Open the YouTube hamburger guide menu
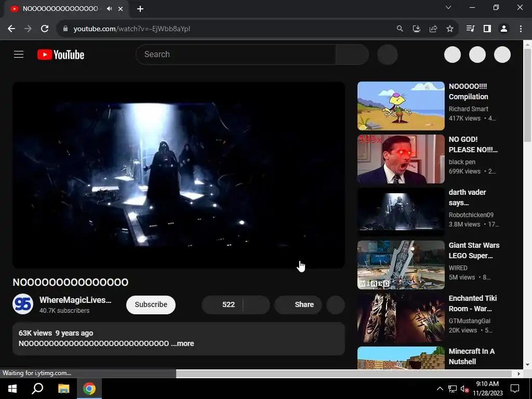The width and height of the screenshot is (532, 399). pyautogui.click(x=19, y=54)
